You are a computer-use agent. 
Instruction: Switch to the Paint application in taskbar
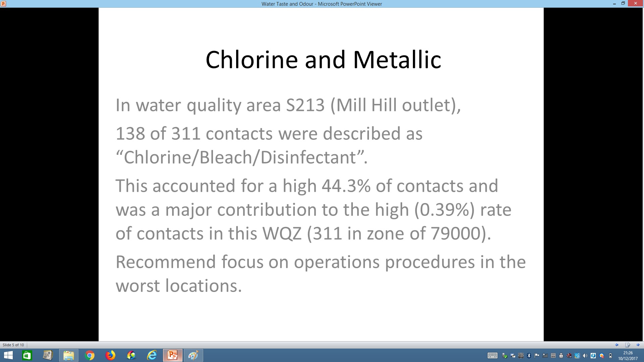[193, 355]
